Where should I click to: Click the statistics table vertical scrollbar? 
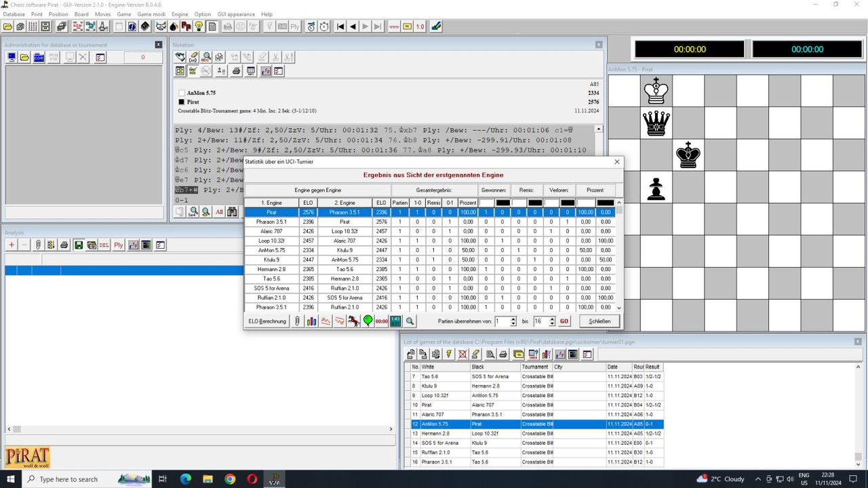618,255
